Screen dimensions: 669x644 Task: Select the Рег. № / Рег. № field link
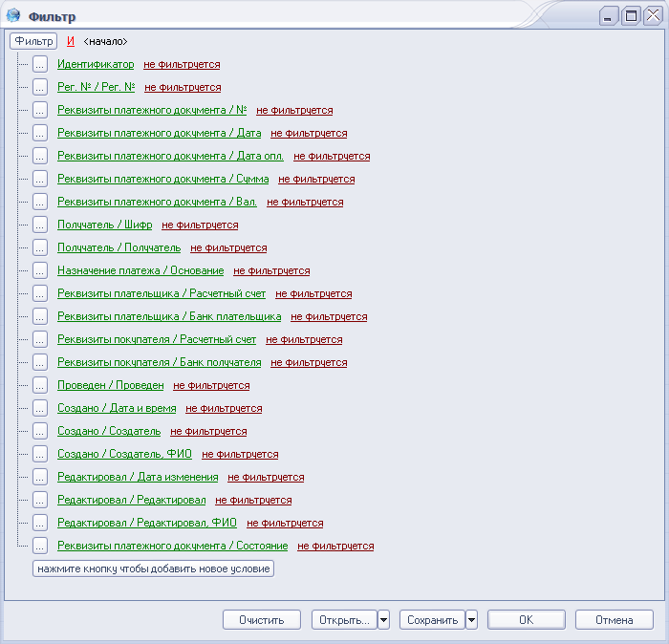click(x=96, y=87)
